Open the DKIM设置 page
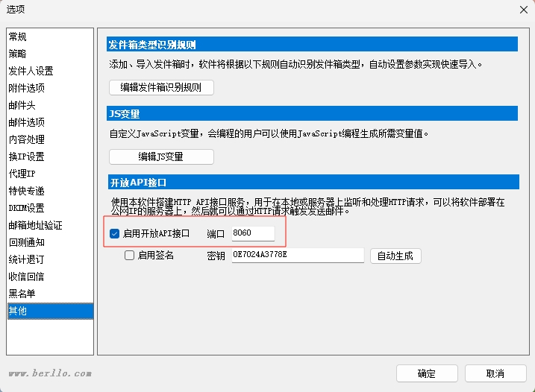The width and height of the screenshot is (535, 392). click(x=26, y=208)
